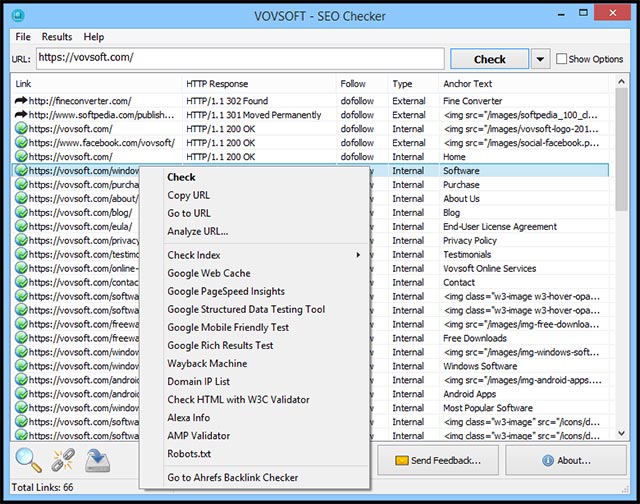Viewport: 640px width, 504px height.
Task: Click the export to drive icon
Action: [x=97, y=460]
